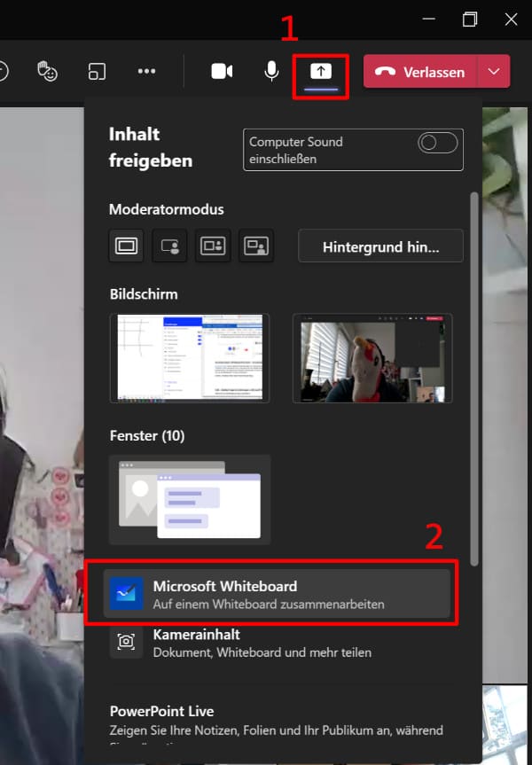Screen dimensions: 532x765
Task: Select content-only presenter mode icon
Action: 127,246
